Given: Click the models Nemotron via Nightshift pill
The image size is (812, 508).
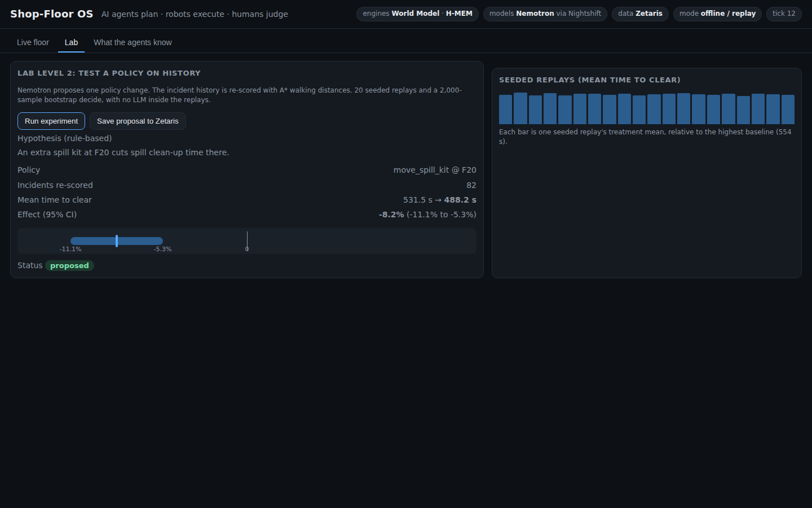Looking at the screenshot, I should pyautogui.click(x=545, y=14).
